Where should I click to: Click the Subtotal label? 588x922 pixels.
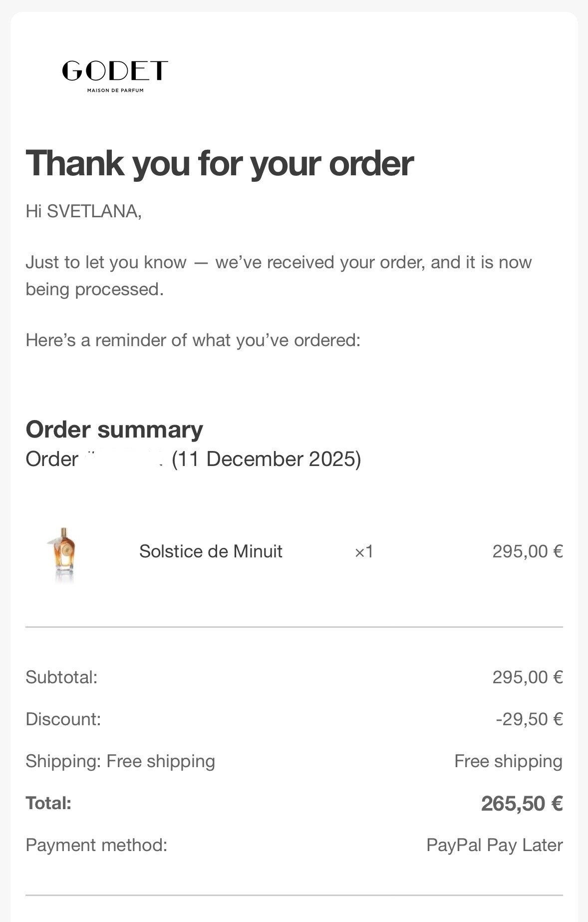pyautogui.click(x=61, y=677)
